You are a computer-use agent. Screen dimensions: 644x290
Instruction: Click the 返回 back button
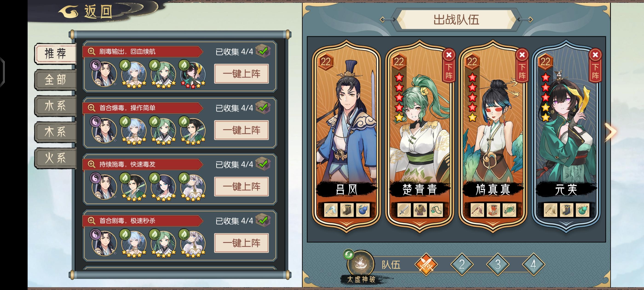tap(86, 11)
